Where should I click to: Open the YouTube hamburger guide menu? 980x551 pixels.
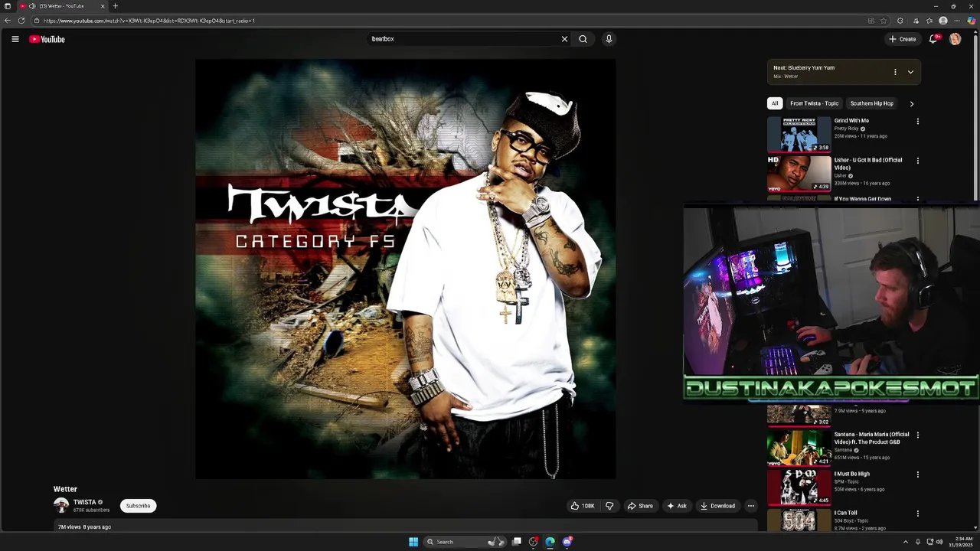point(15,39)
